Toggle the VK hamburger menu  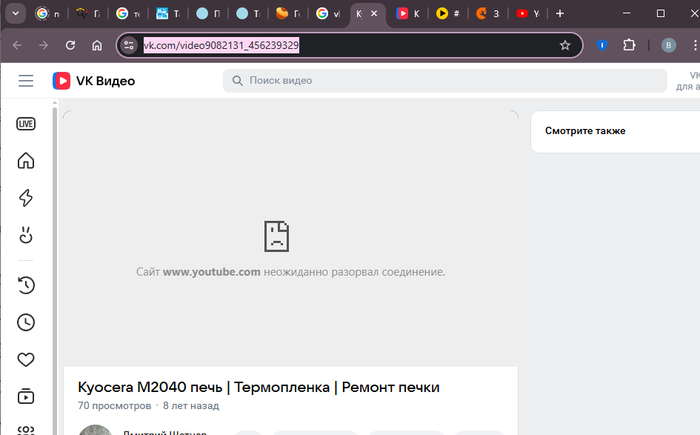pyautogui.click(x=26, y=81)
